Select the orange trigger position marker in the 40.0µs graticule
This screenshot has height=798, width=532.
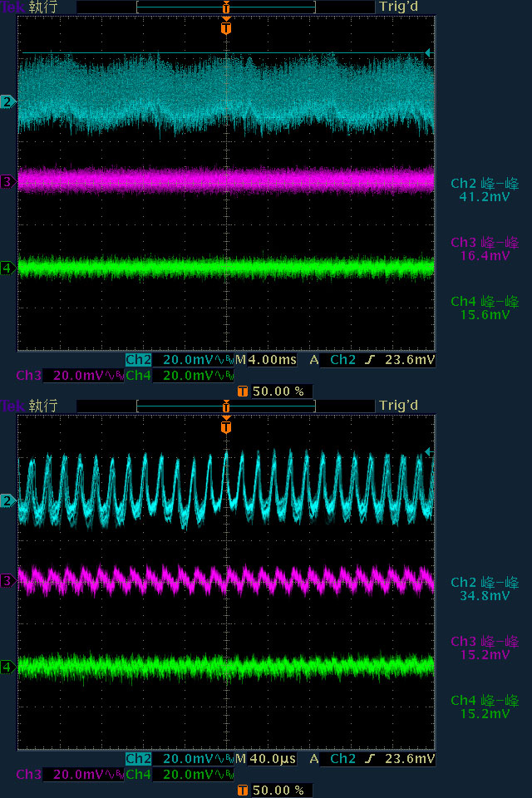(x=226, y=426)
